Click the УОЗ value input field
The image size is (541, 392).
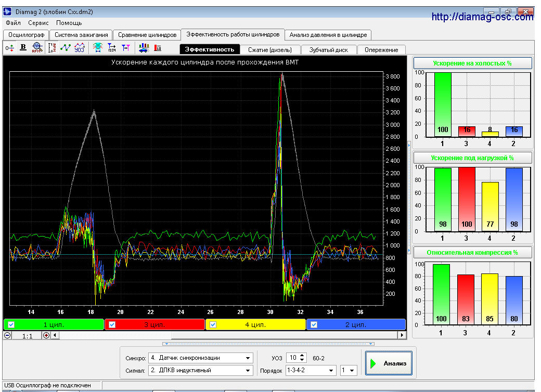[292, 358]
